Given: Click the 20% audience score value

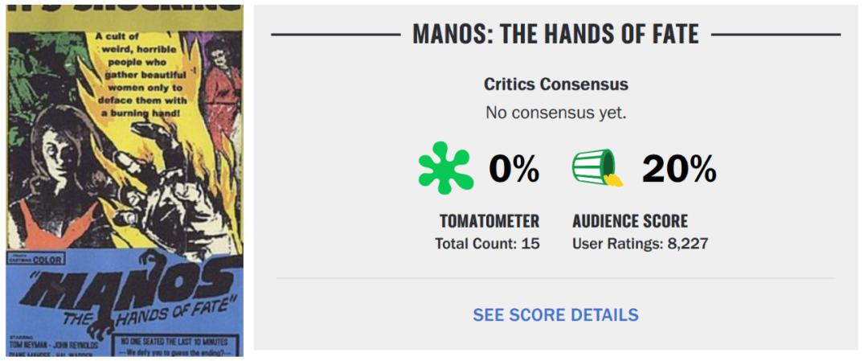Looking at the screenshot, I should click(678, 169).
